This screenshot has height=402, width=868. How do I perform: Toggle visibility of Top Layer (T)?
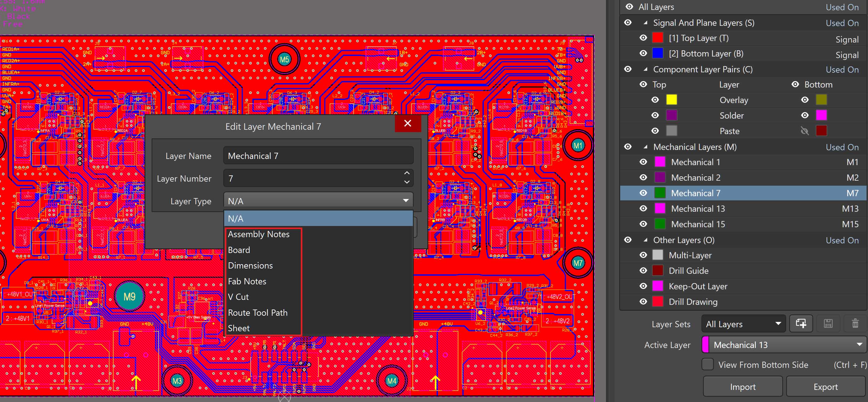click(x=643, y=38)
